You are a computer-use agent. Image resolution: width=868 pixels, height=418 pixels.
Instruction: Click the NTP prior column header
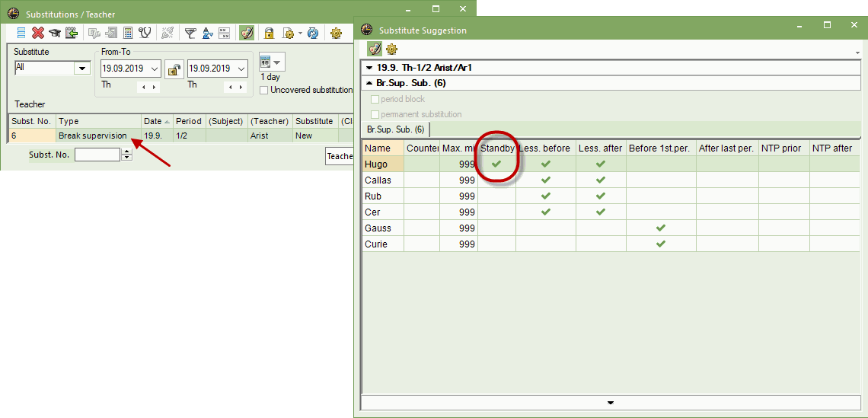(x=783, y=148)
